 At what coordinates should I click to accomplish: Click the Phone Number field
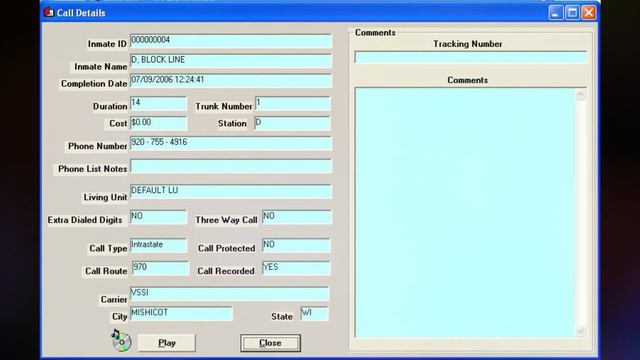point(231,143)
